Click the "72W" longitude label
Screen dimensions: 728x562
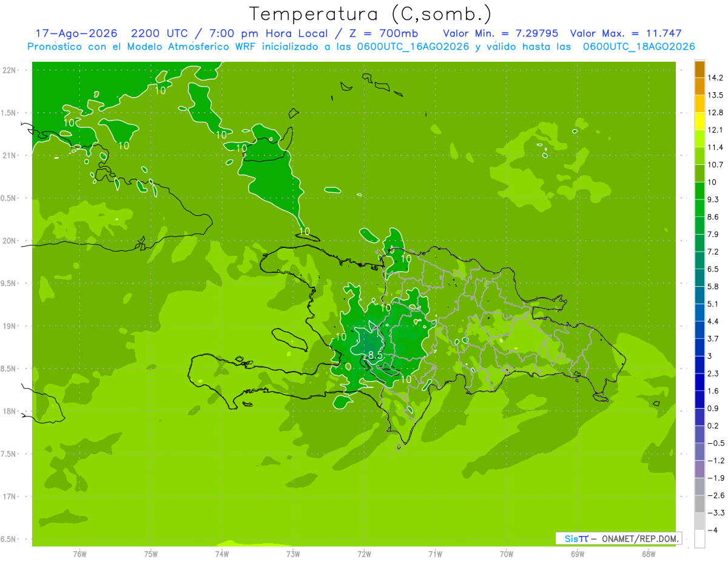364,554
